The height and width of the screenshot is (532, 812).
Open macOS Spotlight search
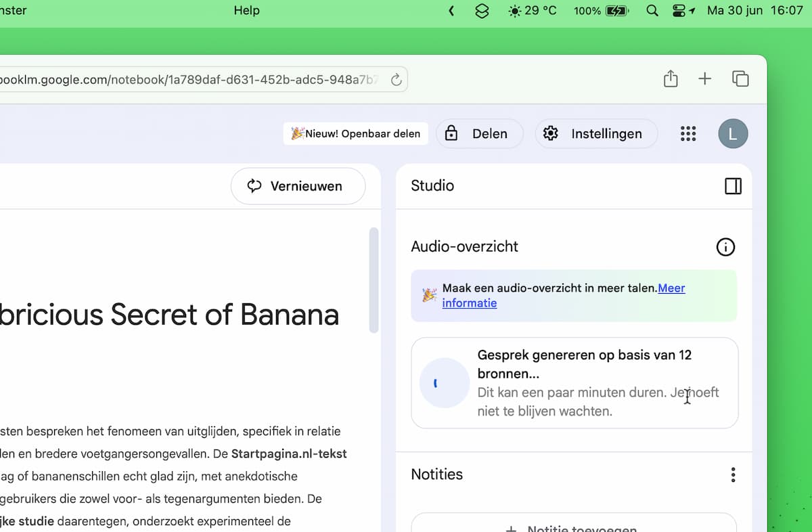(652, 11)
